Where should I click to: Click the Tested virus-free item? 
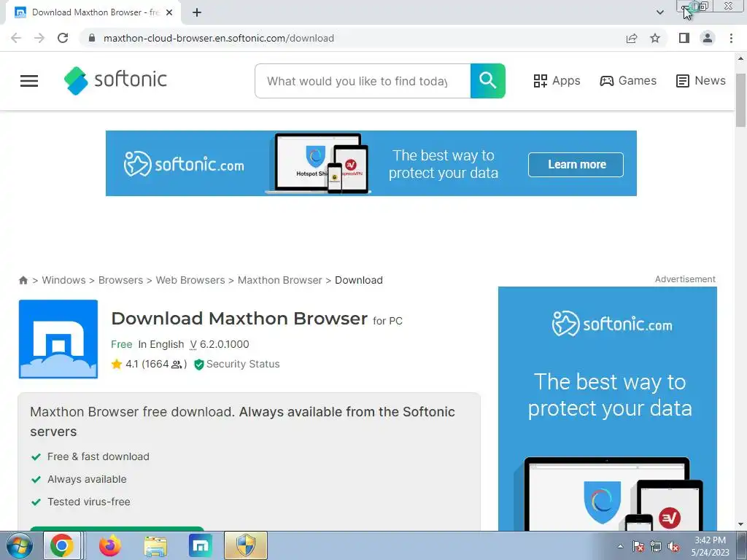88,502
